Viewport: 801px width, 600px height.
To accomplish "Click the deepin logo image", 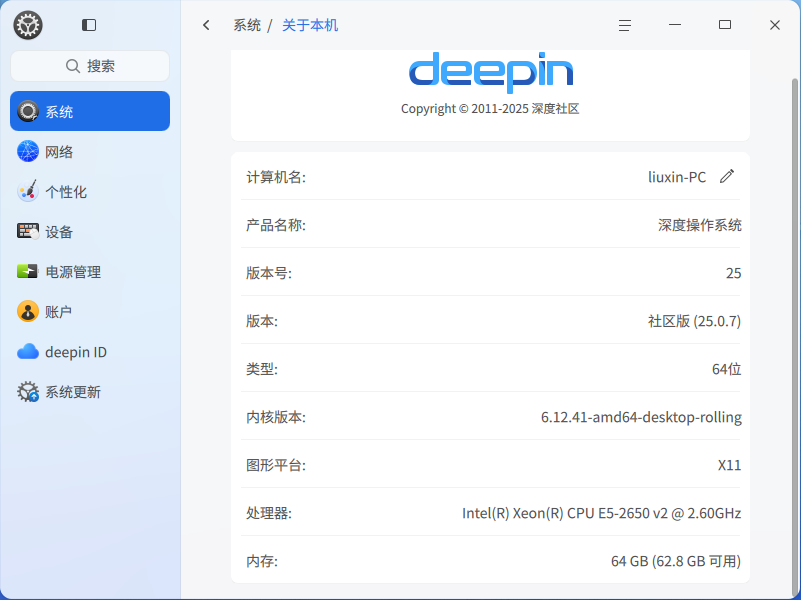I will pyautogui.click(x=491, y=72).
